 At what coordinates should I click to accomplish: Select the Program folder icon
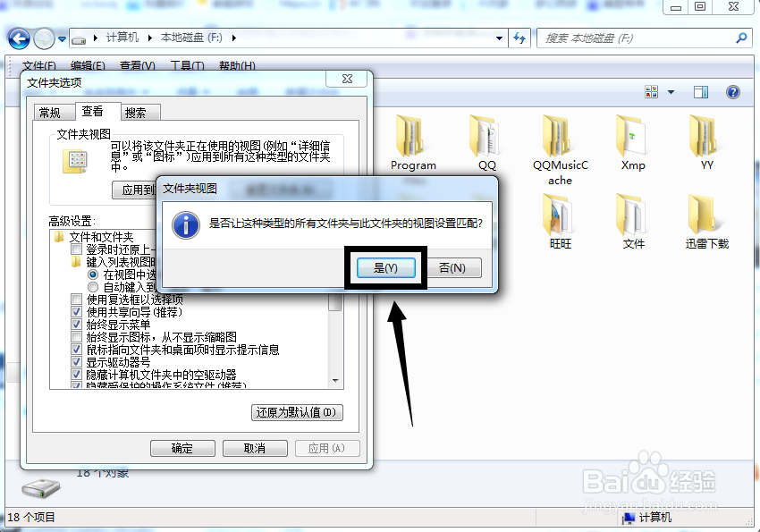pos(410,136)
